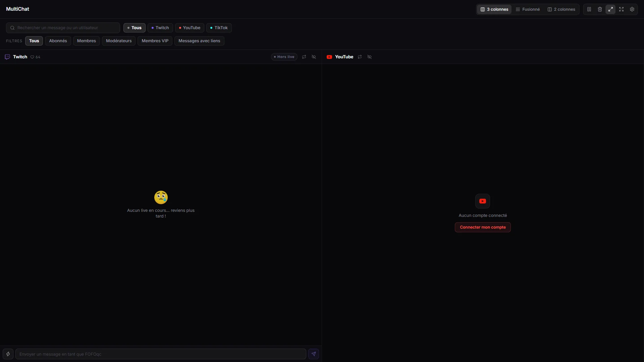
Task: Select the Tous platform filter
Action: (135, 28)
